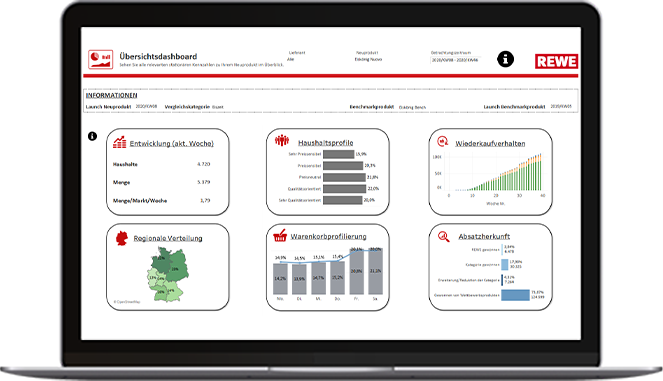This screenshot has width=663, height=381.
Task: Click the Haushalte value 4.720
Action: [203, 164]
